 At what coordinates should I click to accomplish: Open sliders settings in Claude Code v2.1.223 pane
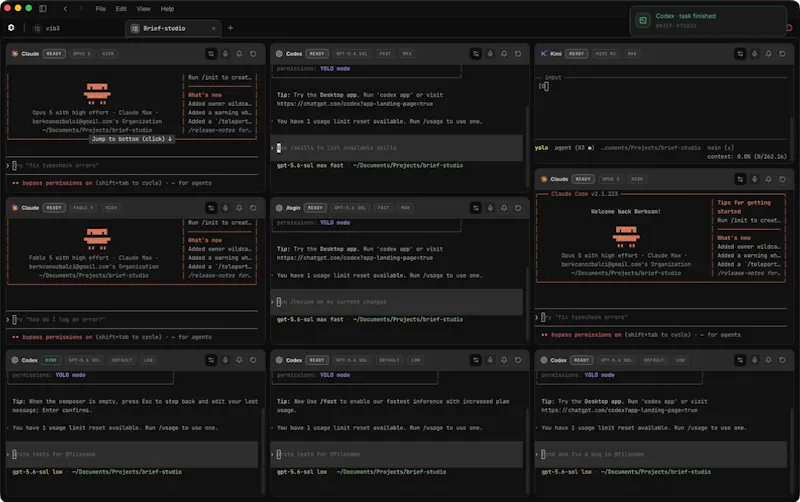740,179
